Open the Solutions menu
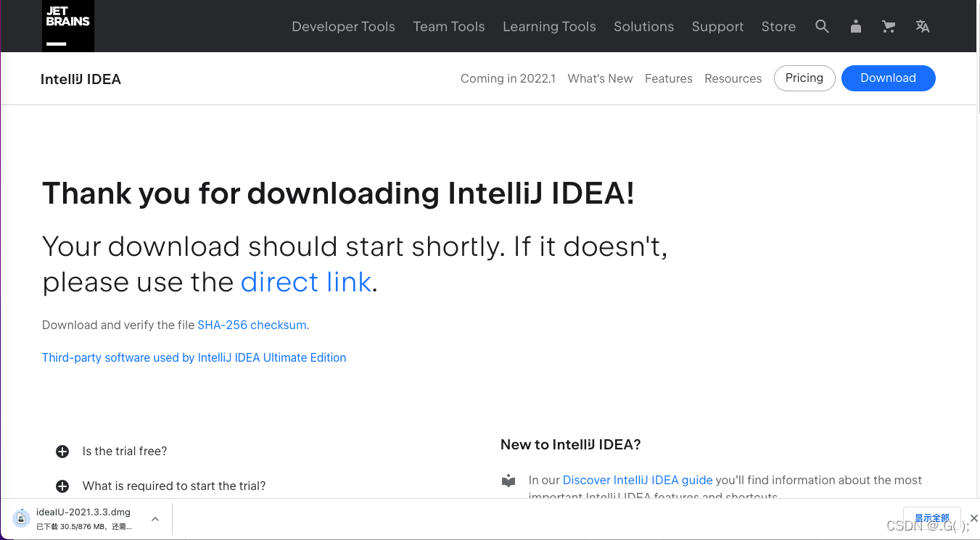 643,27
